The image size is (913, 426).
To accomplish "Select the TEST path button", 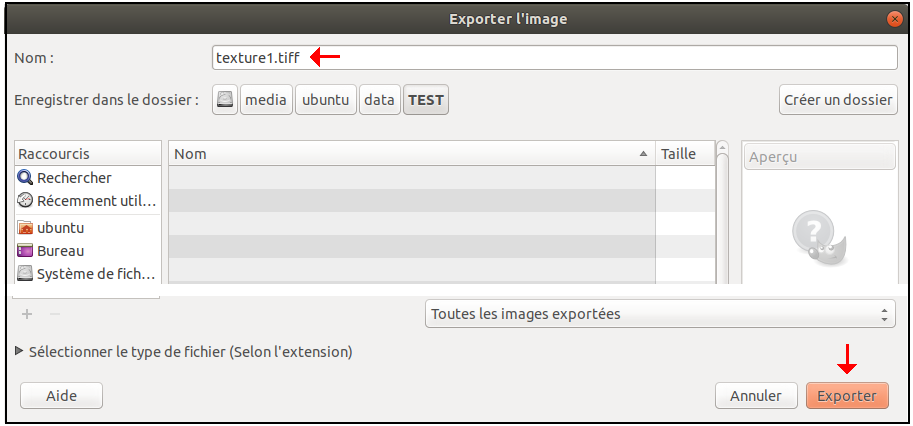I will tap(426, 100).
